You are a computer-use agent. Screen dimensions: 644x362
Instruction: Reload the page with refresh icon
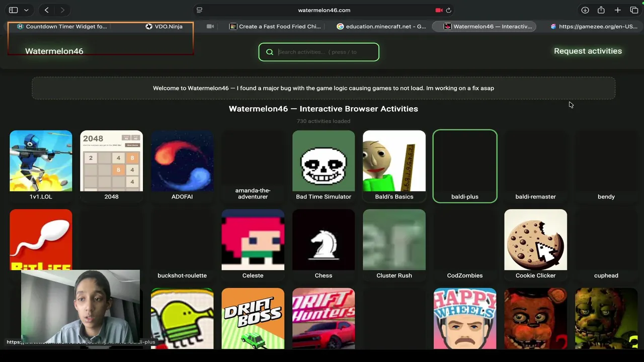448,10
